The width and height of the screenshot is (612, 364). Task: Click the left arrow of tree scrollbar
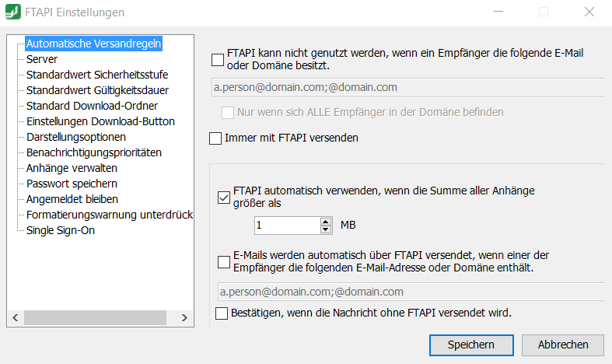16,317
